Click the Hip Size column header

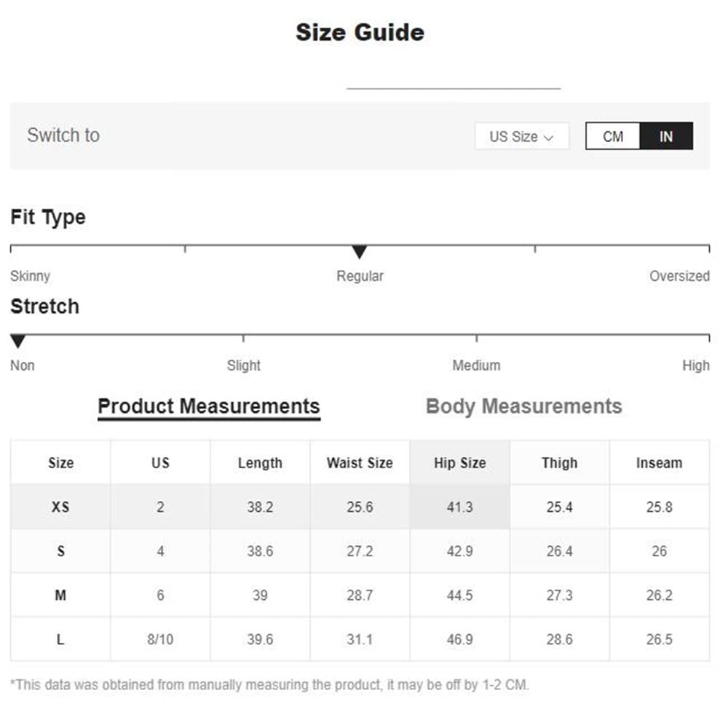click(x=459, y=463)
